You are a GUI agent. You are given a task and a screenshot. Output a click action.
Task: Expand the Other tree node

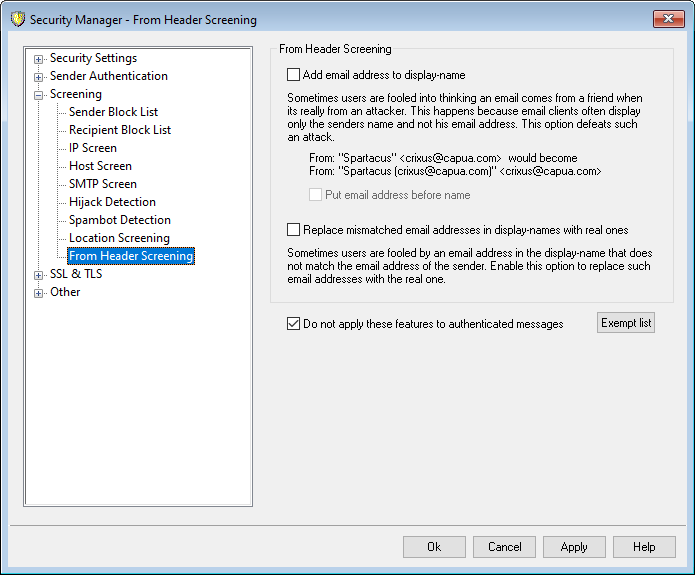point(39,293)
